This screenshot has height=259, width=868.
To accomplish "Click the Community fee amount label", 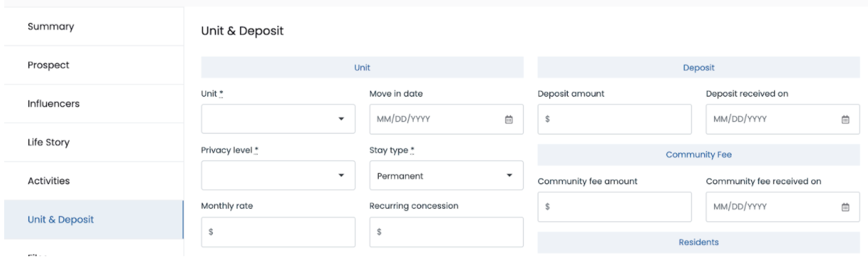I will (x=587, y=181).
